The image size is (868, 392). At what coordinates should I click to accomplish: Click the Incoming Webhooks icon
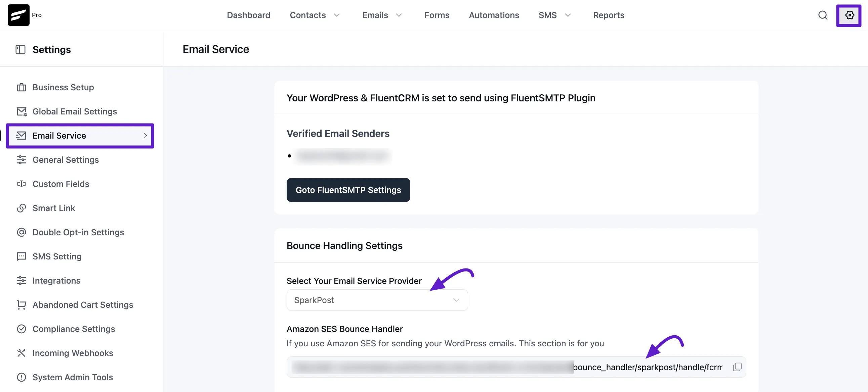22,353
